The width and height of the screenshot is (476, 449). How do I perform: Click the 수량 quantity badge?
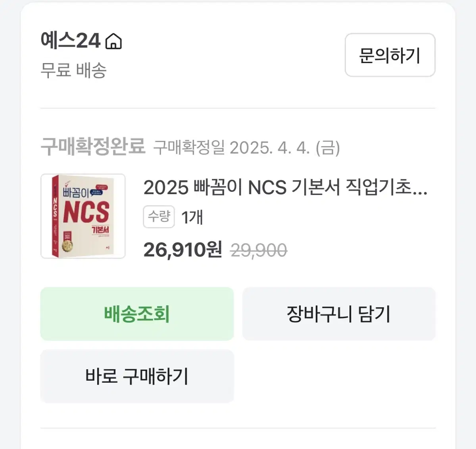[159, 216]
